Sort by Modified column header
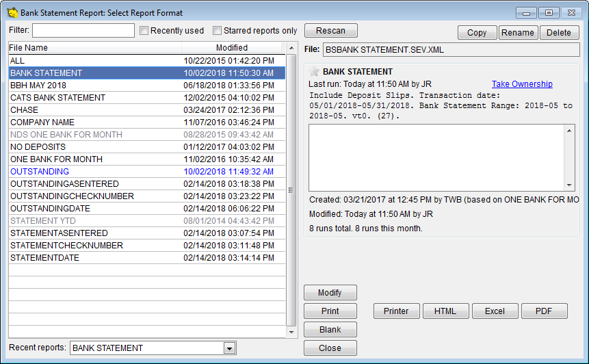This screenshot has width=589, height=364. click(232, 48)
